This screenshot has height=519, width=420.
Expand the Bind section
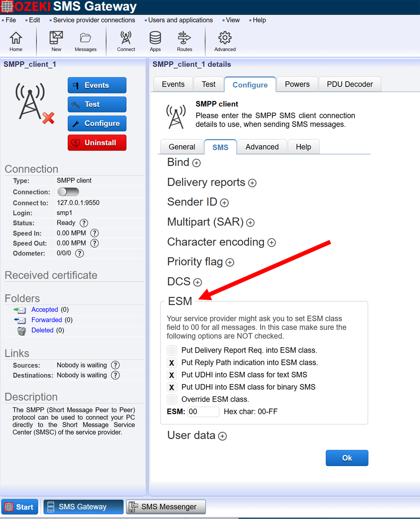click(x=197, y=163)
